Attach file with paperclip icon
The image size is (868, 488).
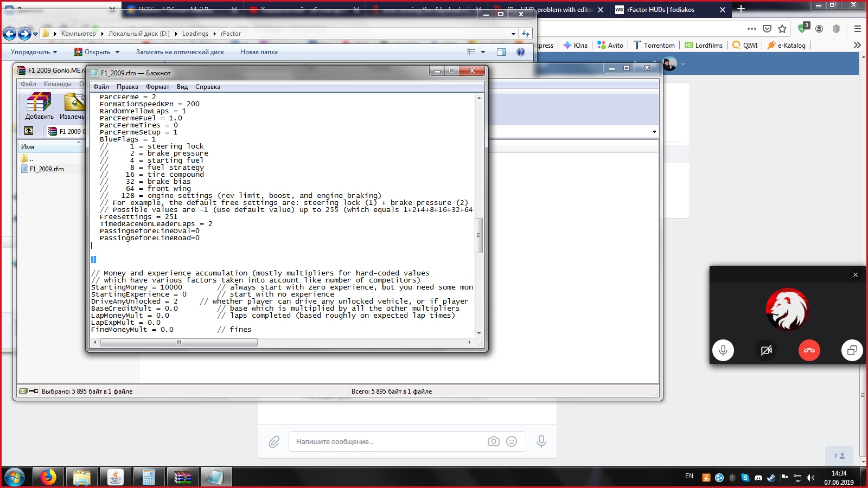click(275, 442)
